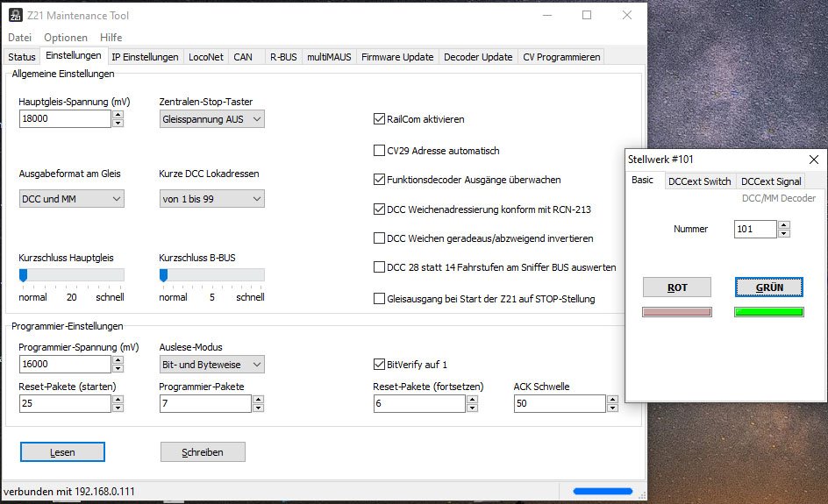The image size is (828, 504).
Task: Open Zentralen-Stop-Taster dropdown
Action: [x=211, y=119]
